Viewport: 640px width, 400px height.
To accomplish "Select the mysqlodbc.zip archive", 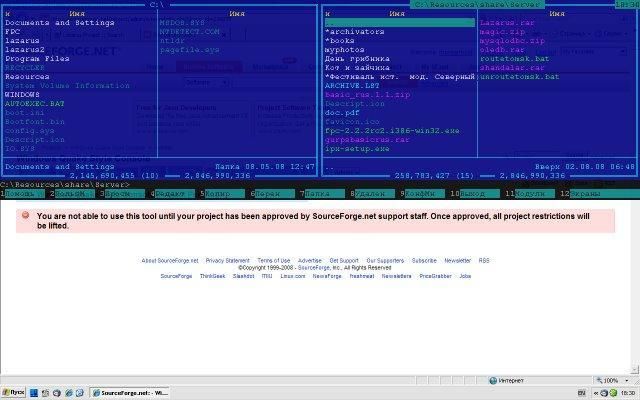I will (x=512, y=41).
